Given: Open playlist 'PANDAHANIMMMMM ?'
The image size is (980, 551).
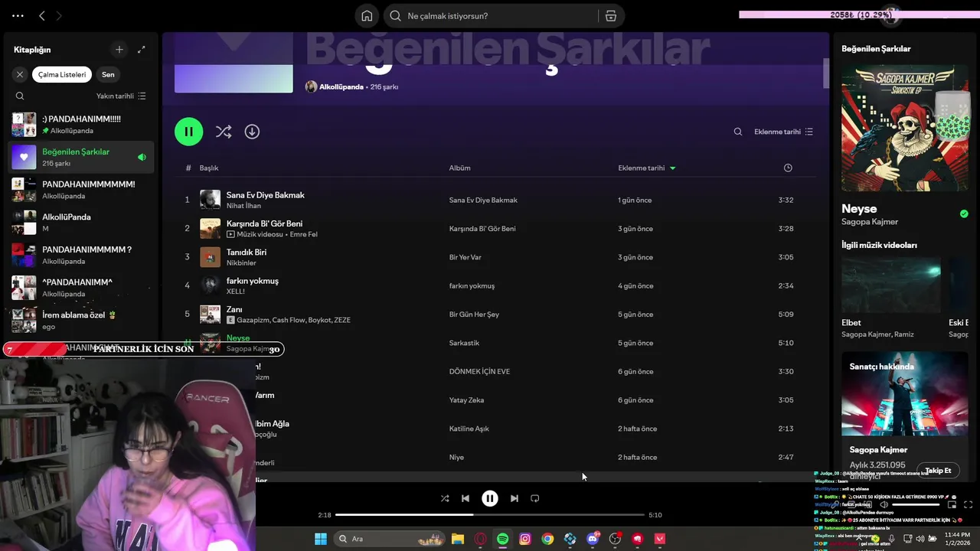Looking at the screenshot, I should pyautogui.click(x=82, y=256).
